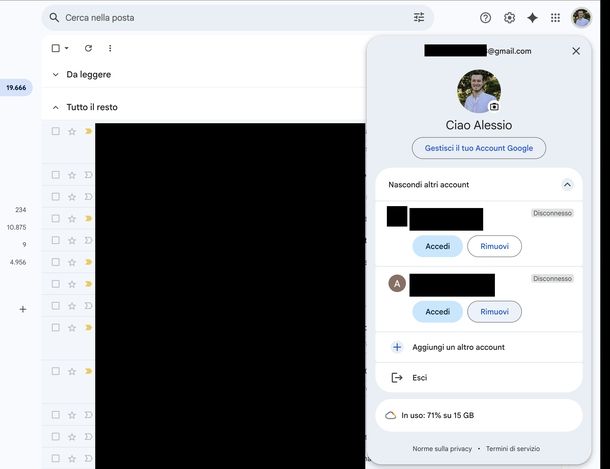Open the Google apps grid
This screenshot has width=610, height=469.
pyautogui.click(x=555, y=17)
